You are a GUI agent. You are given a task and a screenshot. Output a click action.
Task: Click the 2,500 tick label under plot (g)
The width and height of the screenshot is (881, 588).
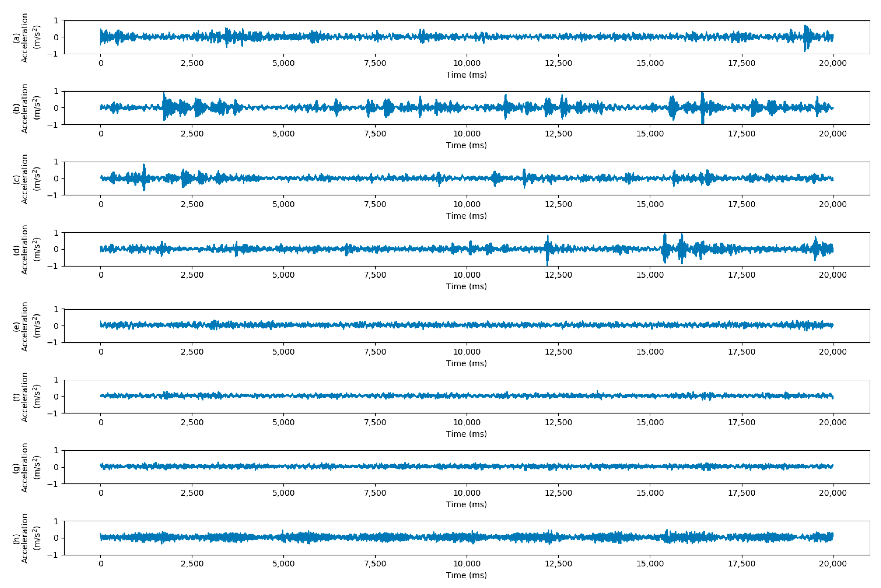coord(192,493)
